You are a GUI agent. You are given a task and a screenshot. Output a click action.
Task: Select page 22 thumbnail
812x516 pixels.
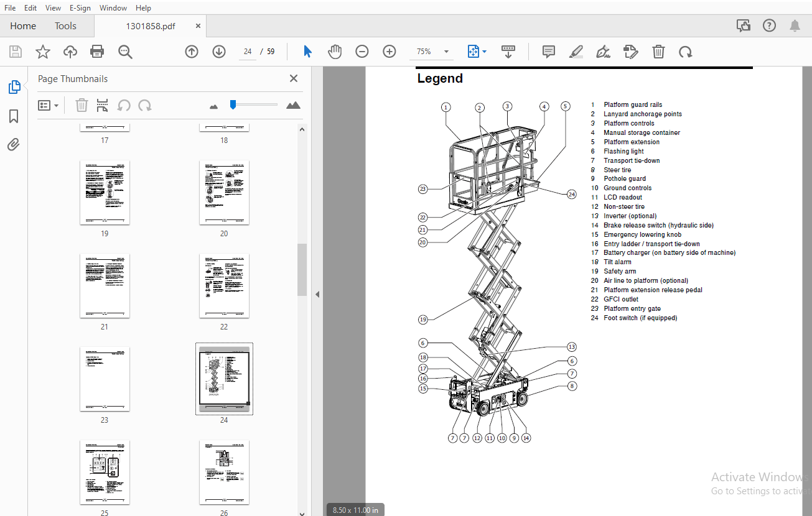point(224,286)
